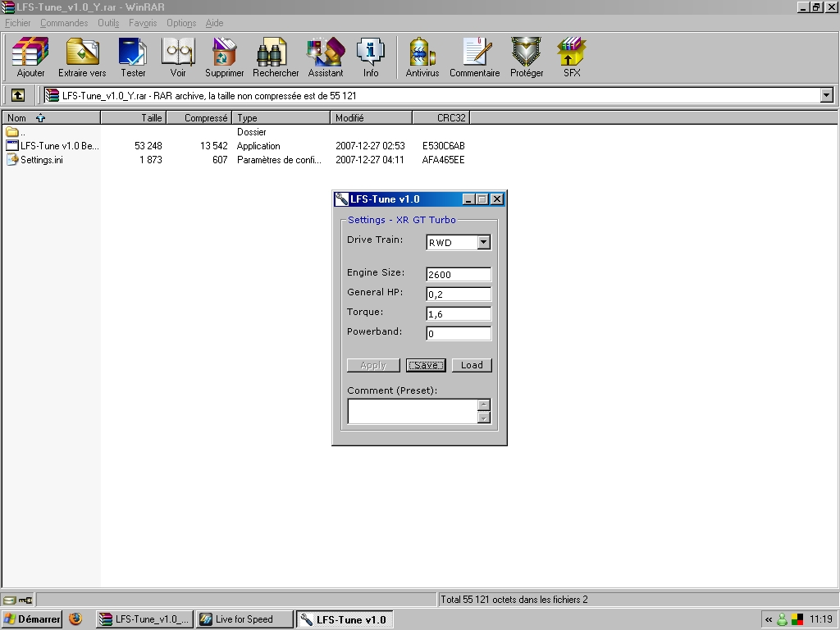Click the disk drive icon in WinRAR status bar
Screen dimensions: 840x630
[10, 600]
